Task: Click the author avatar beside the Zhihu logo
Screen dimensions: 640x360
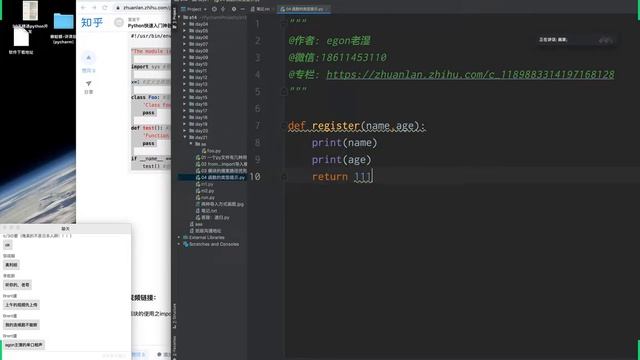Action: 119,22
